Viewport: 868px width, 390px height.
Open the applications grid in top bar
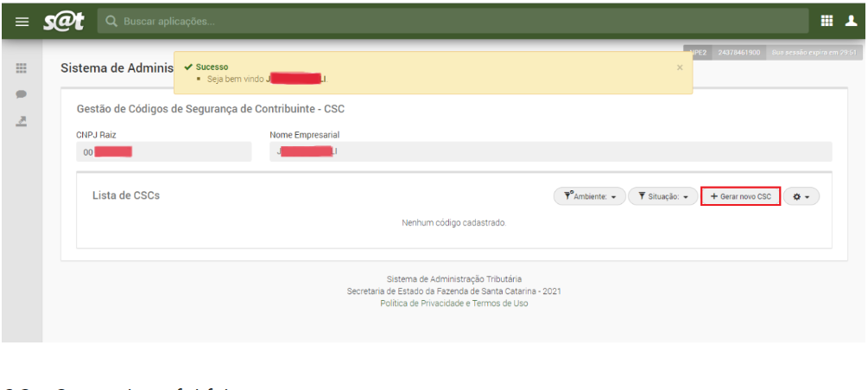[x=827, y=21]
